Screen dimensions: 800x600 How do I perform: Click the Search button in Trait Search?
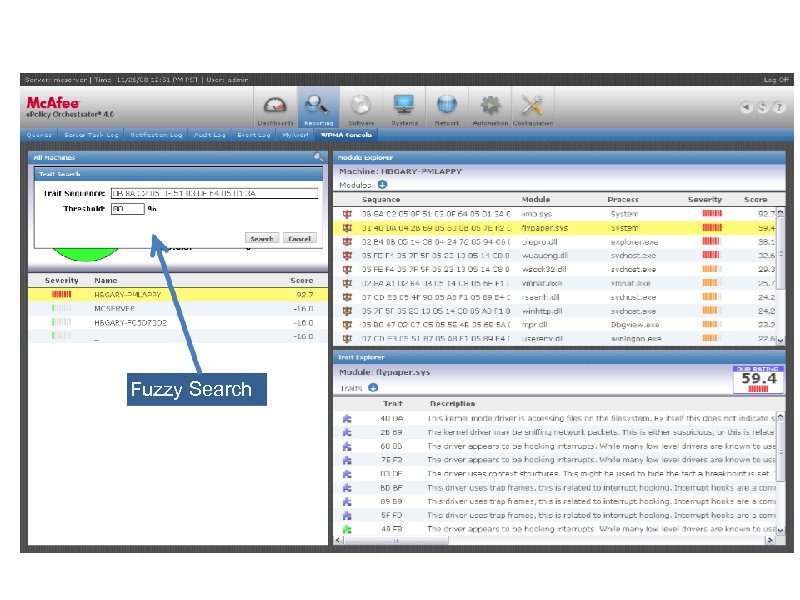262,238
